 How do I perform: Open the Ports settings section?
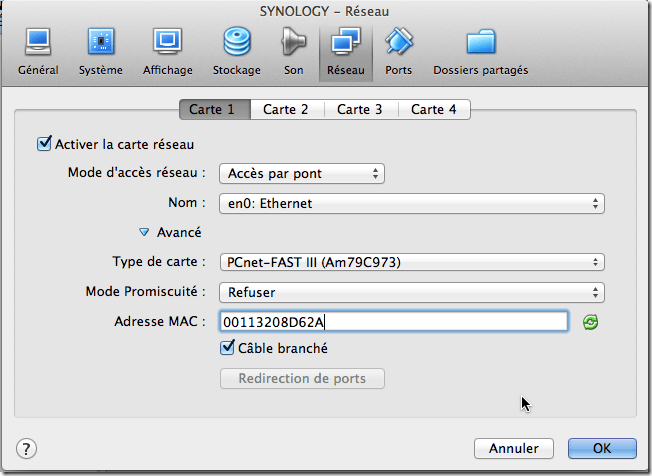coord(398,52)
